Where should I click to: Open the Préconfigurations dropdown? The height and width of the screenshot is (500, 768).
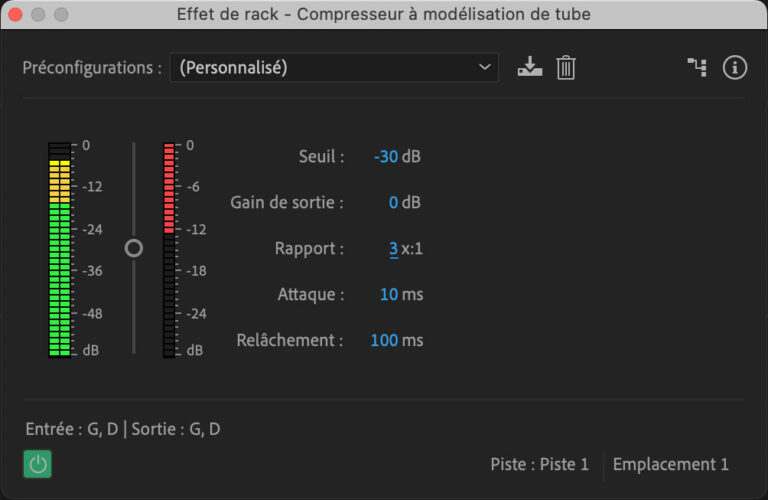[x=333, y=68]
